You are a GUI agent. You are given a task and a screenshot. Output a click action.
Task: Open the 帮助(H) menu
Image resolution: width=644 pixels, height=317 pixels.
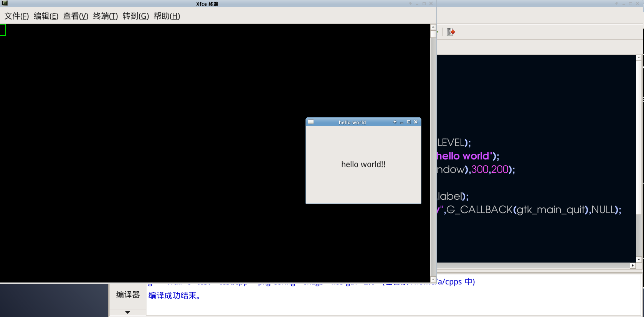(167, 16)
